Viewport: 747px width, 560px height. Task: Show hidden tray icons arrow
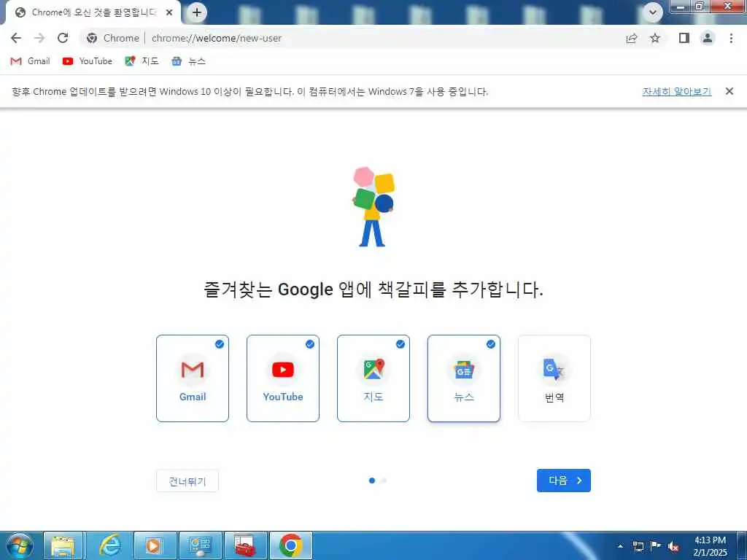620,546
